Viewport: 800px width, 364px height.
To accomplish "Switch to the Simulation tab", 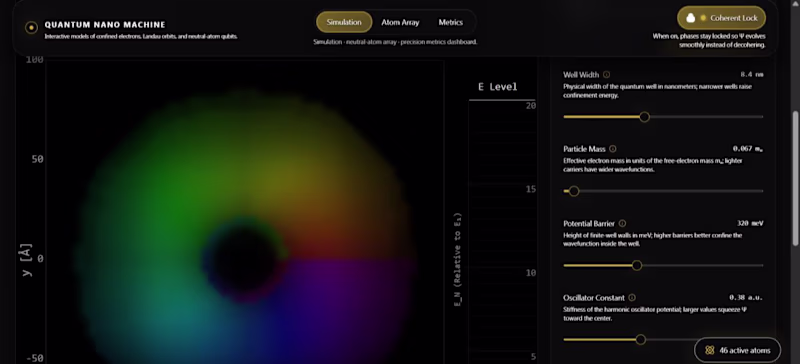I will coord(344,22).
